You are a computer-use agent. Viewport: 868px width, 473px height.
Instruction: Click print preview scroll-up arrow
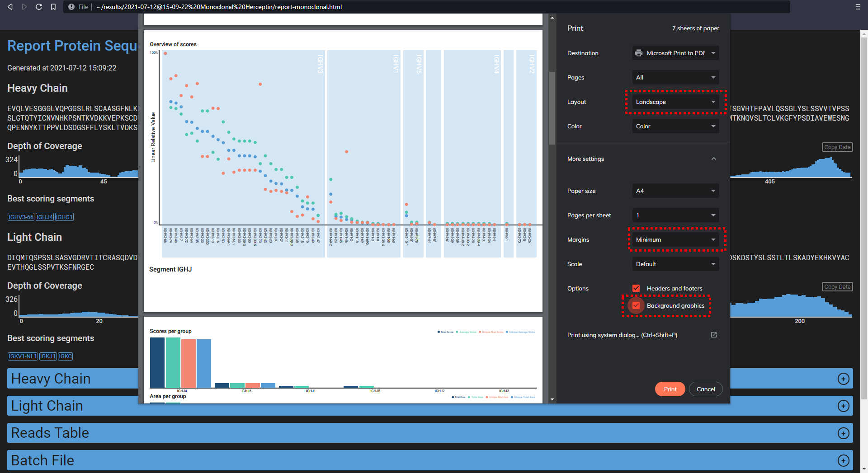pyautogui.click(x=552, y=18)
